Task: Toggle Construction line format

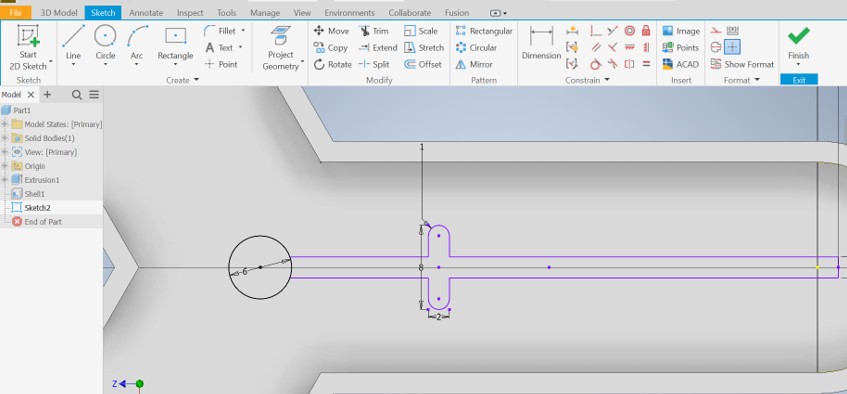Action: [x=716, y=31]
